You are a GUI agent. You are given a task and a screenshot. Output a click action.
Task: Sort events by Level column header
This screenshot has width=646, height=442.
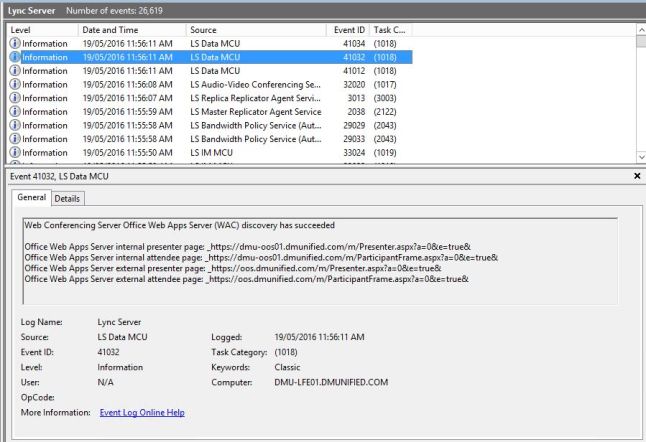(40, 30)
